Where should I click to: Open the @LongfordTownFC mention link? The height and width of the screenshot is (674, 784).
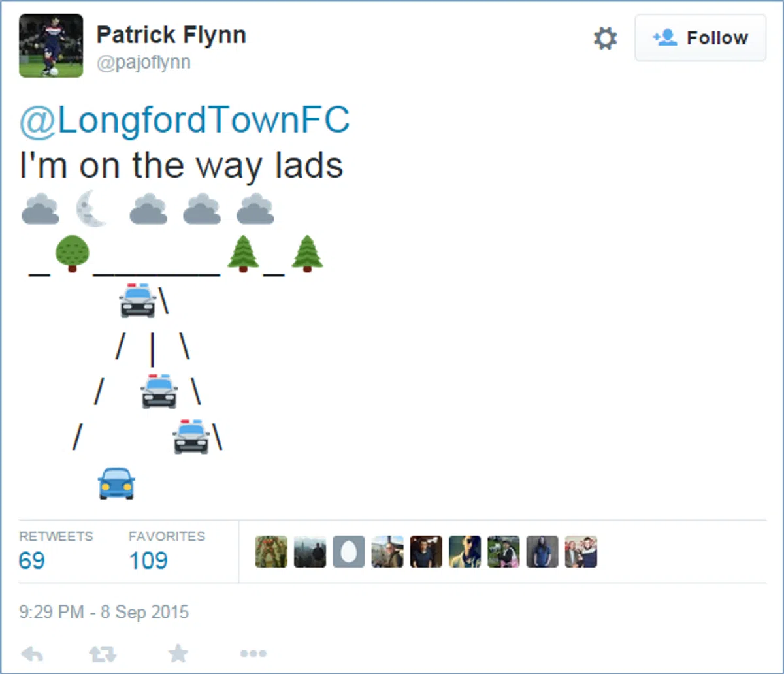(185, 121)
